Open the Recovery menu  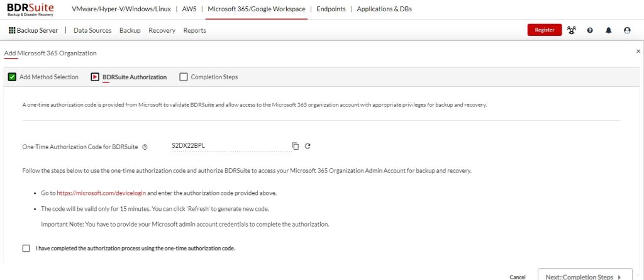pos(162,30)
